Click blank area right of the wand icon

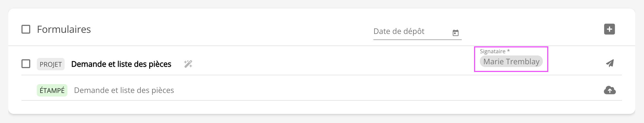pos(302,64)
